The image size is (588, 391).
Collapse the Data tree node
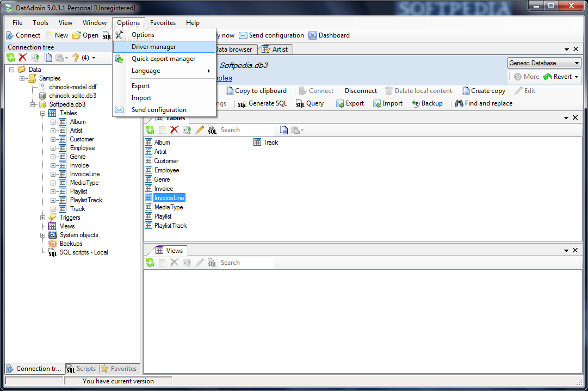[12, 70]
